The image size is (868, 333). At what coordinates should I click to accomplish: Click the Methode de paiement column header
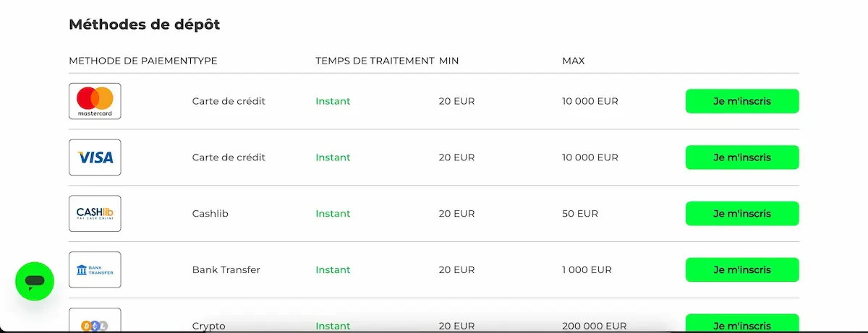[x=129, y=61]
